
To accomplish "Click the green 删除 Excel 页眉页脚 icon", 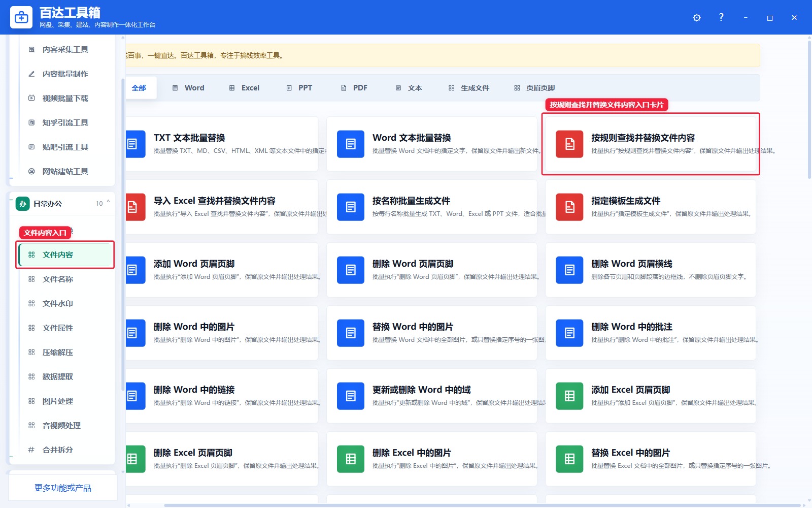I will [x=134, y=459].
